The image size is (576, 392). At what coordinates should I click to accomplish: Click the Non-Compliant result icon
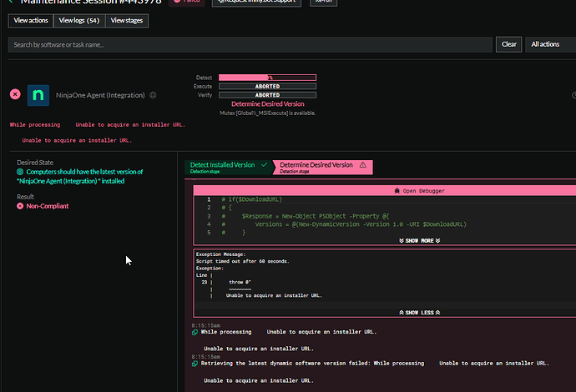pos(20,206)
